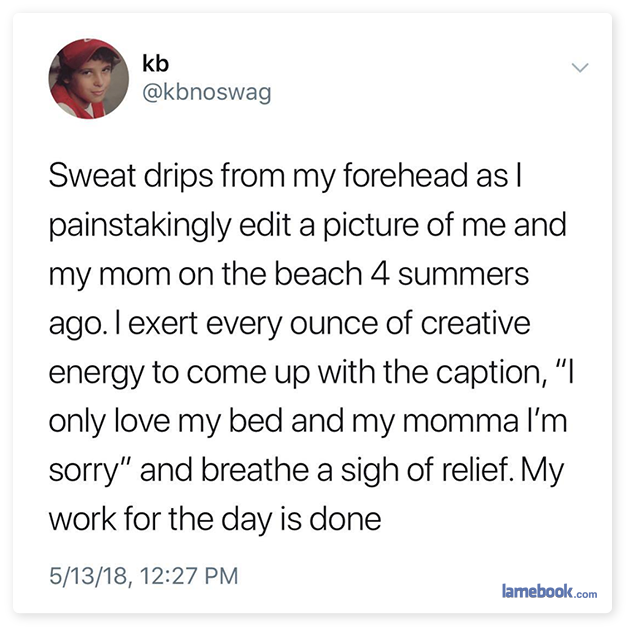Open the tweet options chevron
The height and width of the screenshot is (631, 630).
click(x=578, y=67)
